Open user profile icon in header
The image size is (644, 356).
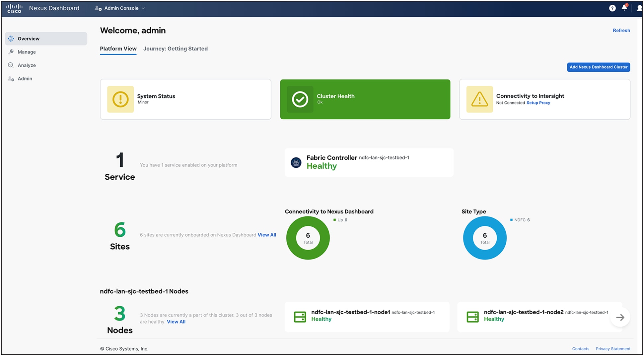(x=639, y=8)
